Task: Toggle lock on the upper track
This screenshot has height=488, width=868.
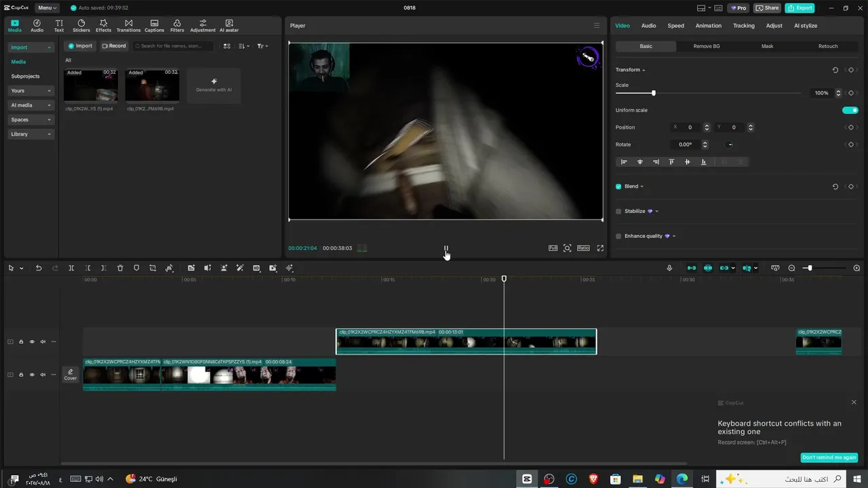Action: [x=21, y=342]
